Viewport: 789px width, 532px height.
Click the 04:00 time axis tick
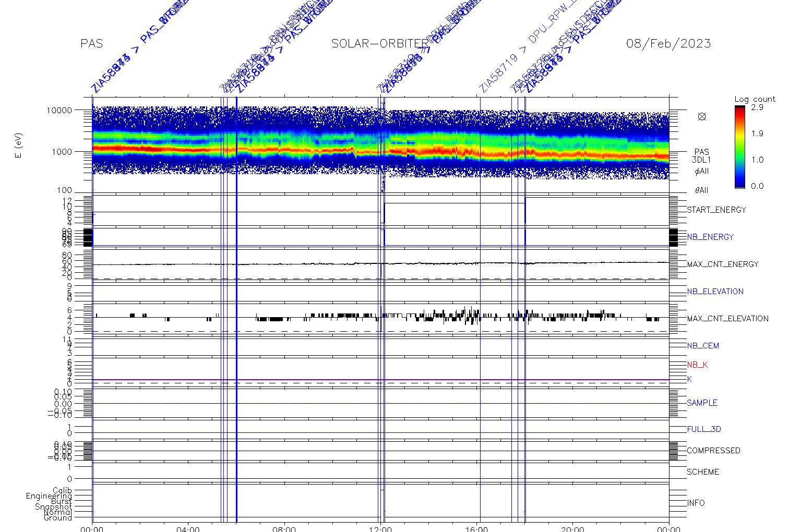(x=188, y=529)
